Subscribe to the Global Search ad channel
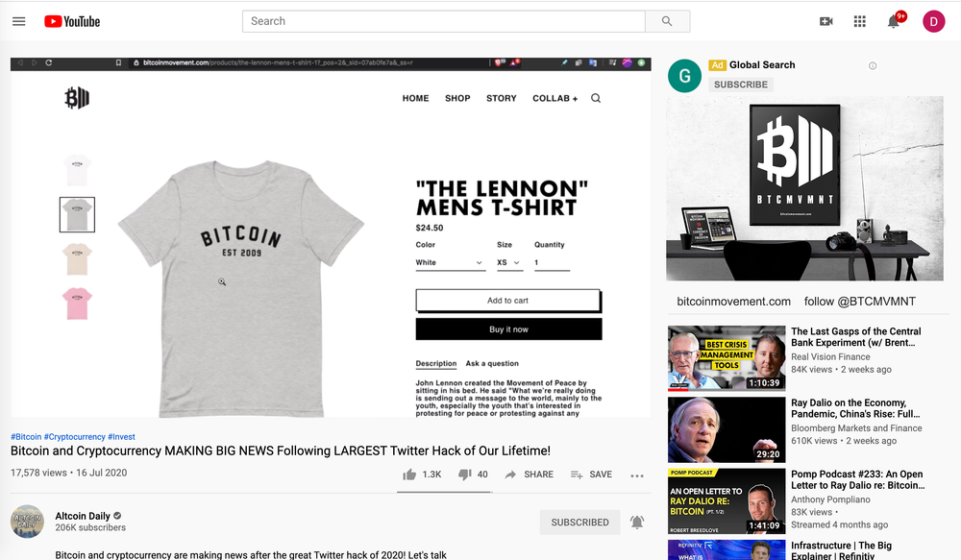This screenshot has width=961, height=560. tap(740, 85)
